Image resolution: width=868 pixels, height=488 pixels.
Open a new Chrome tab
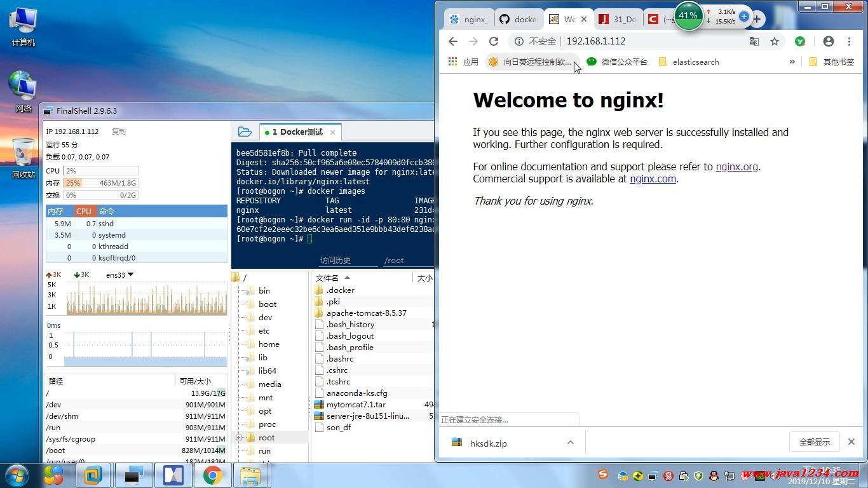(x=757, y=19)
